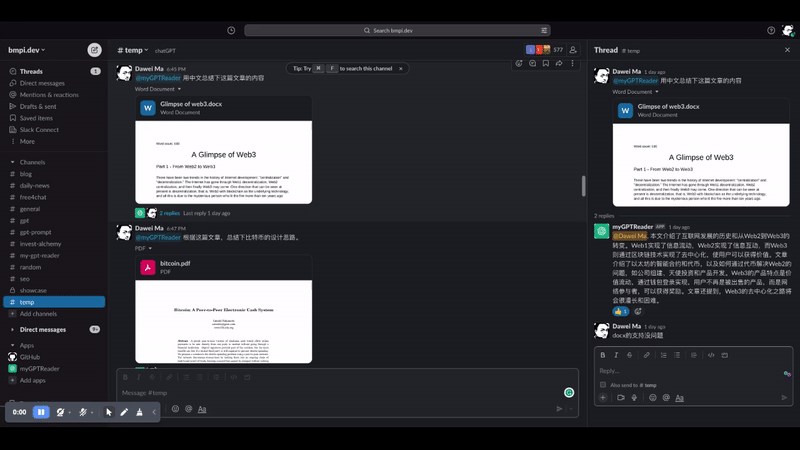Open search filter options icon

pos(544,31)
